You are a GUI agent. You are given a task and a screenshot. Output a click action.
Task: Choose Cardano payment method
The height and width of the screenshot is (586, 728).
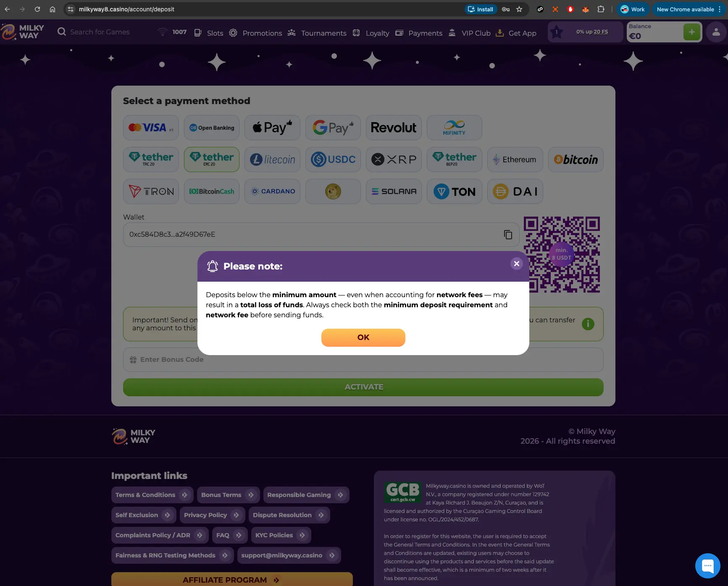(x=272, y=191)
